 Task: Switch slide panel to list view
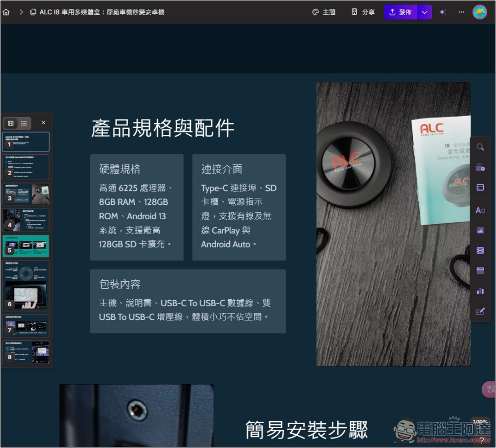click(24, 123)
